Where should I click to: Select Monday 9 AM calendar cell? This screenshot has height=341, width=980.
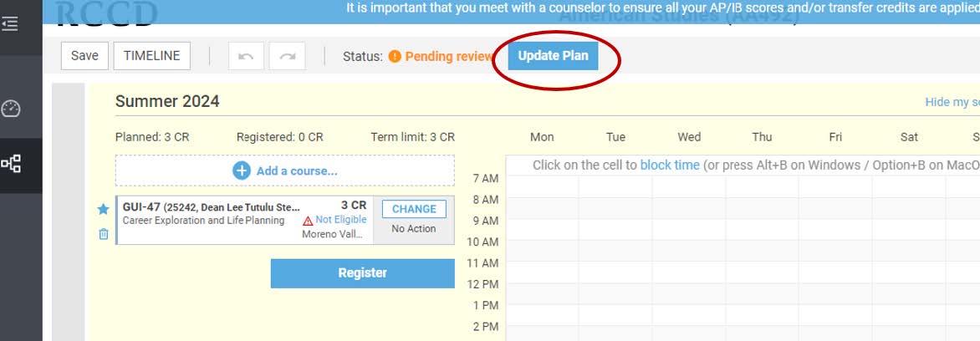(542, 221)
